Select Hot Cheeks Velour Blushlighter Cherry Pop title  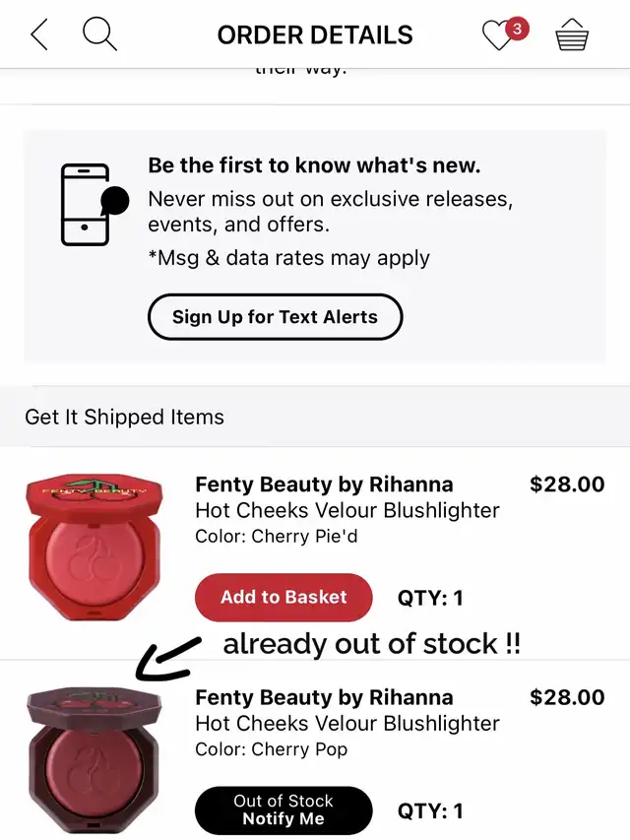click(x=347, y=723)
